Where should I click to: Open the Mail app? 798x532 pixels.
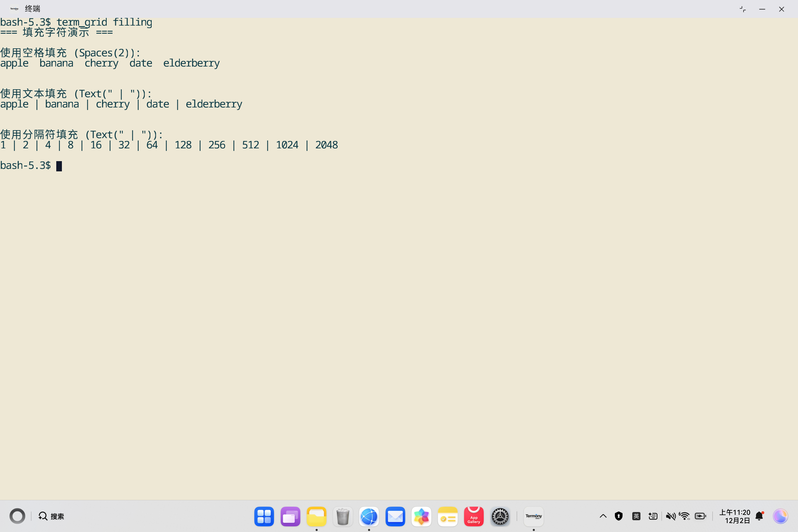tap(395, 516)
